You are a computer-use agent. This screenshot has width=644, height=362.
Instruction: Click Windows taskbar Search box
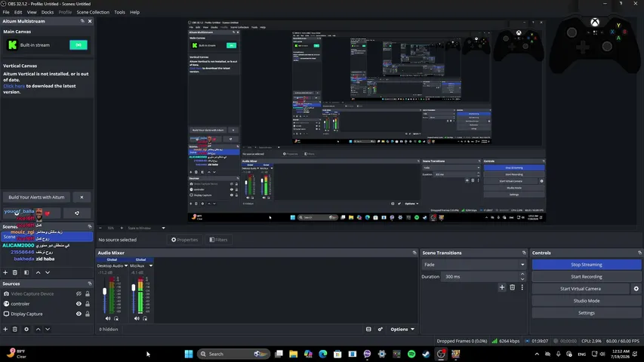coord(233,354)
